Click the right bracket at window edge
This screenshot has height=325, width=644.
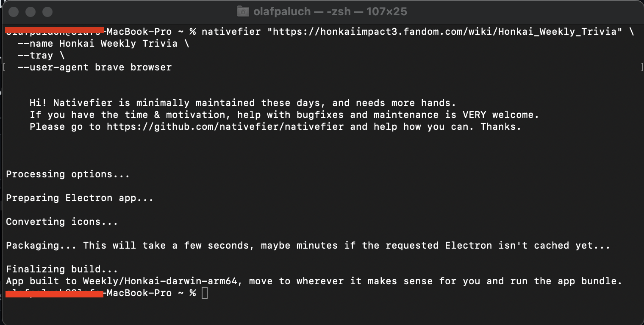point(641,67)
